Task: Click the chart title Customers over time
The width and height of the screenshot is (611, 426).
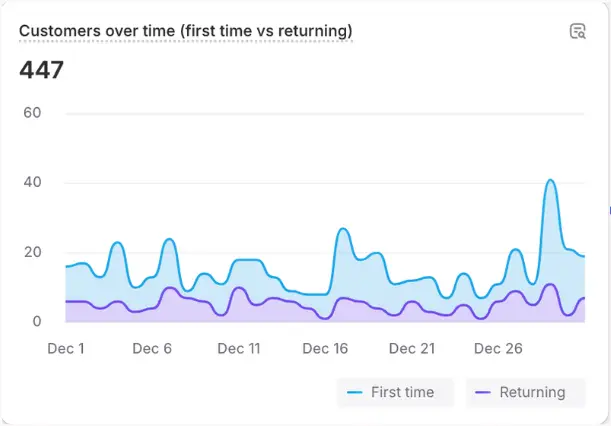Action: pyautogui.click(x=185, y=31)
